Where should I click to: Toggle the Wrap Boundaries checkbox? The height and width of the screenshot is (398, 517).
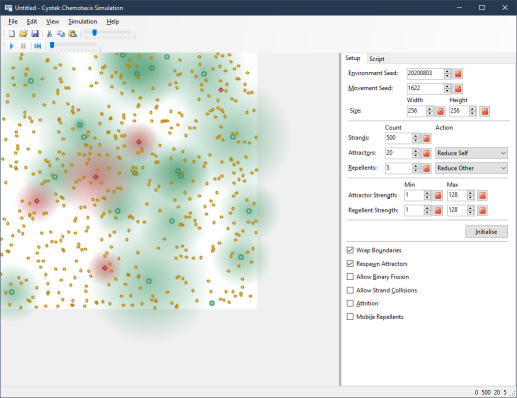click(350, 250)
